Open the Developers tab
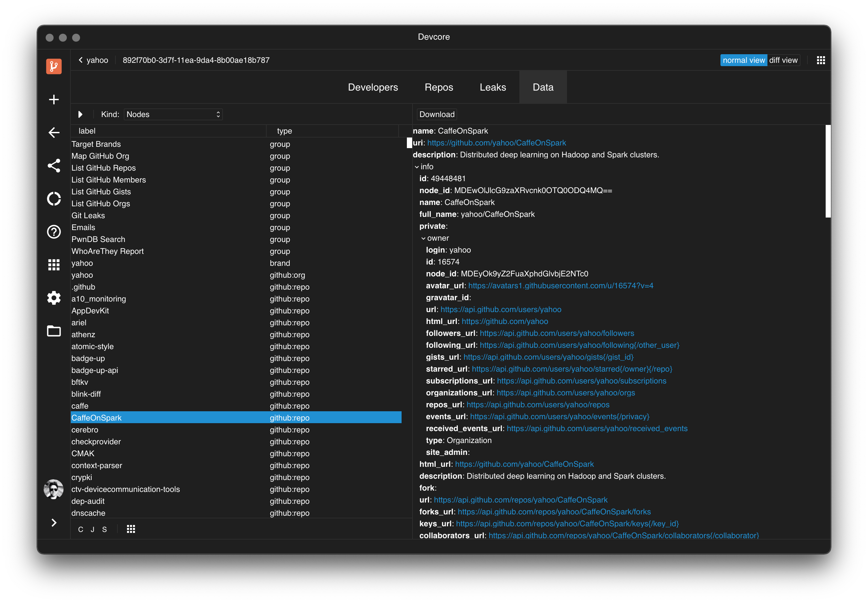Image resolution: width=868 pixels, height=603 pixels. click(373, 87)
